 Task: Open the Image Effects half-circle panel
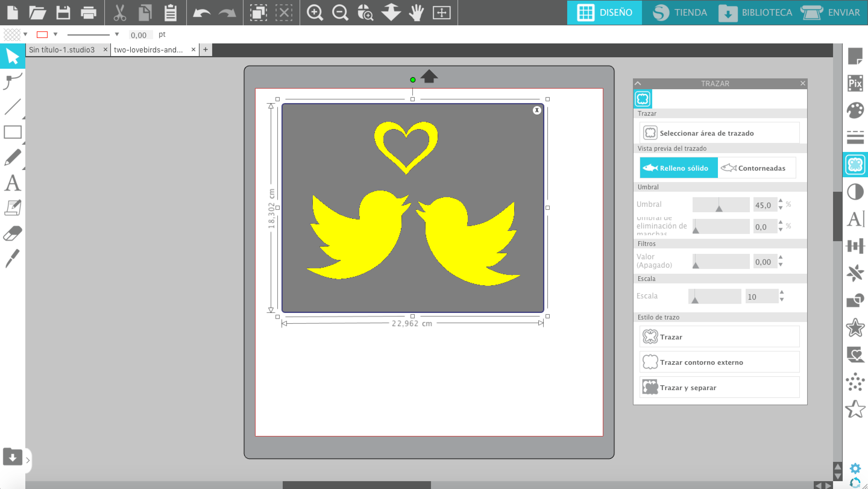pyautogui.click(x=855, y=192)
